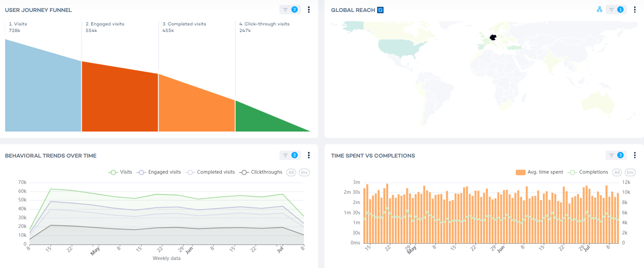Screen dimensions: 644x268
Task: Open Time Spent vs Completions filters
Action: (x=616, y=155)
